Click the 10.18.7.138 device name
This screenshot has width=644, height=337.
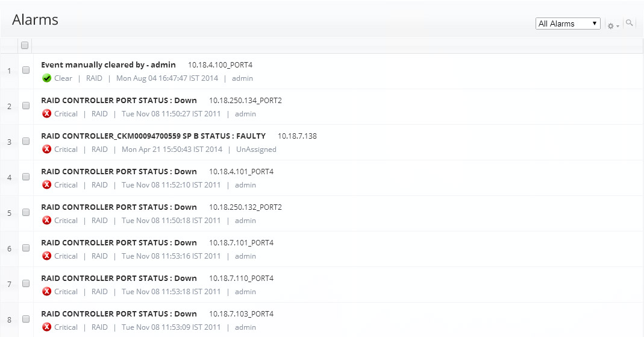[x=297, y=136]
